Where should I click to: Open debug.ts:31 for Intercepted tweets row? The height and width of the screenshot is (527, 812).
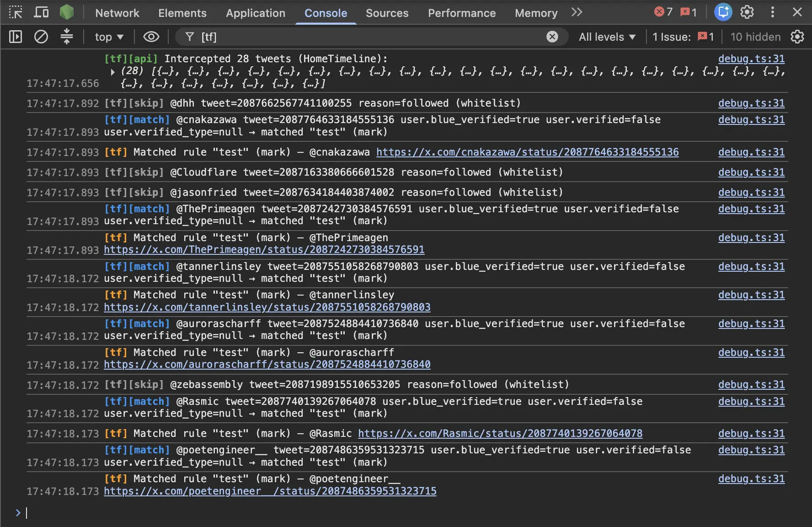coord(751,59)
